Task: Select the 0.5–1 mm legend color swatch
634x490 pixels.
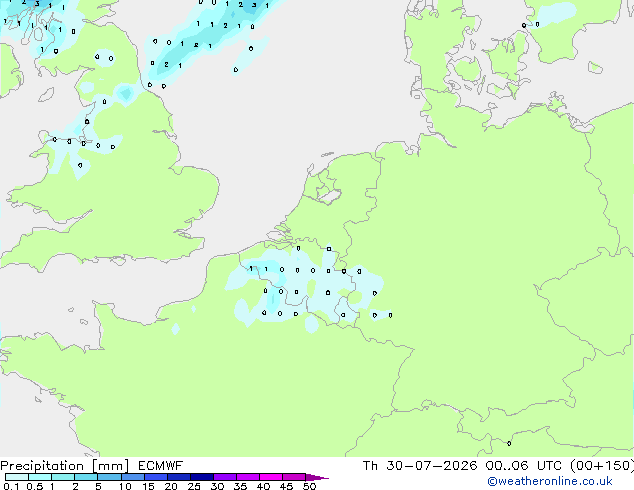Action: coord(40,477)
